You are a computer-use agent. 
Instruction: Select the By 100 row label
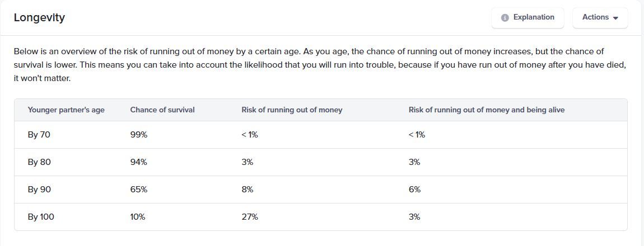pyautogui.click(x=41, y=217)
